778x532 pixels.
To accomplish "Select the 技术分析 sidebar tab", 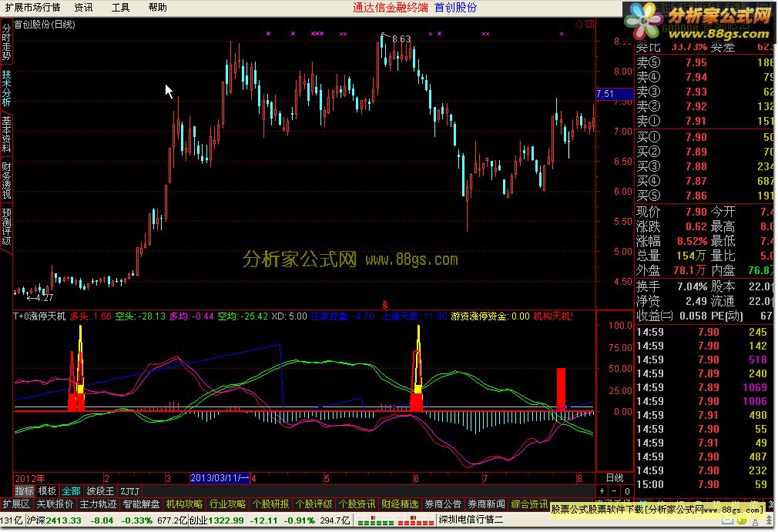I will (x=6, y=88).
